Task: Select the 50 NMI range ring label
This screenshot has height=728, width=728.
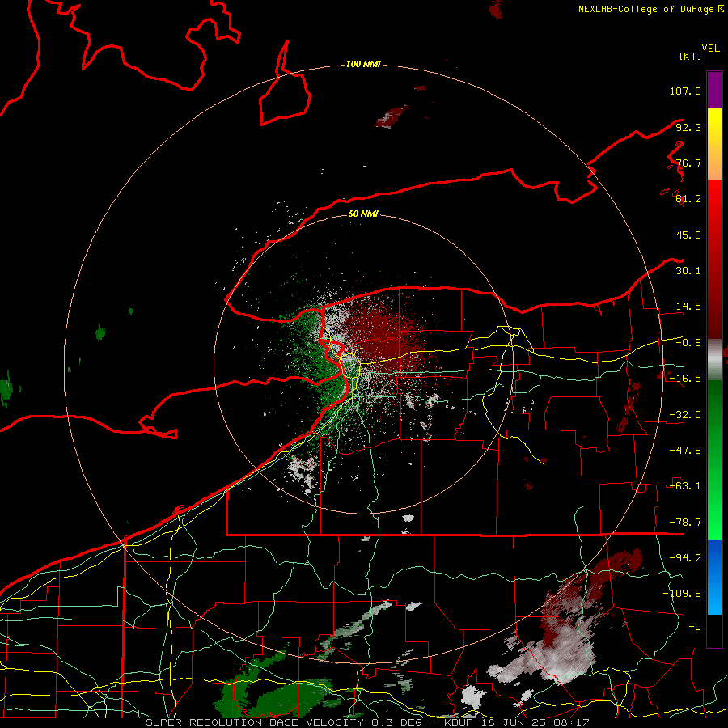Action: pyautogui.click(x=363, y=214)
